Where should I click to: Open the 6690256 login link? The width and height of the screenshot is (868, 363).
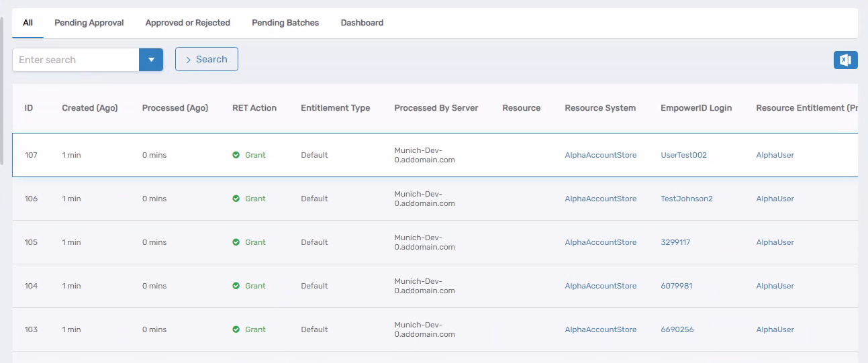point(677,329)
